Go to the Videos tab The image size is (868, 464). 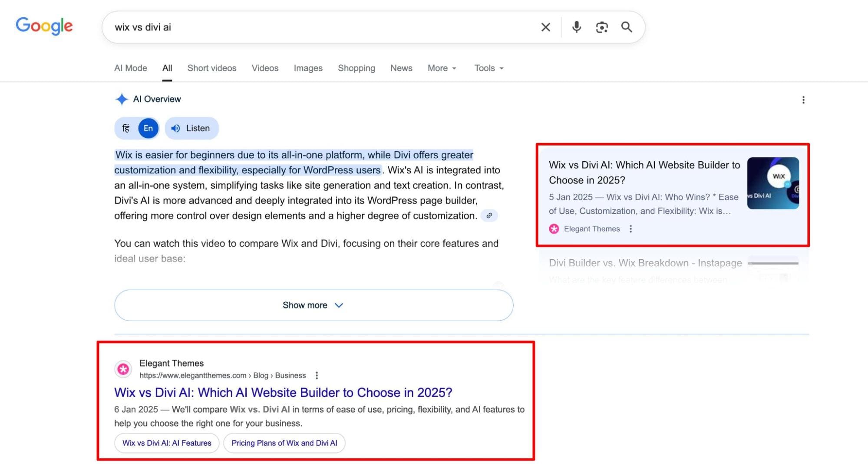(265, 68)
